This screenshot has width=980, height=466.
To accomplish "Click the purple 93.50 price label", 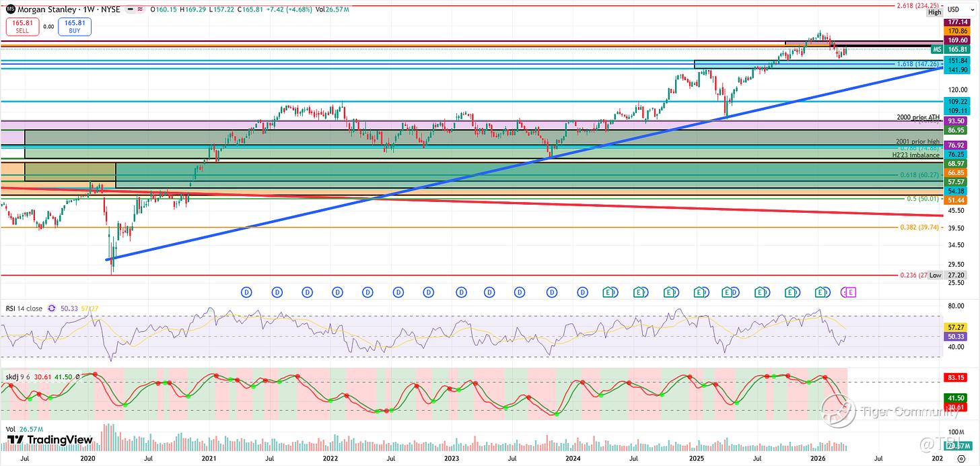I will click(956, 121).
